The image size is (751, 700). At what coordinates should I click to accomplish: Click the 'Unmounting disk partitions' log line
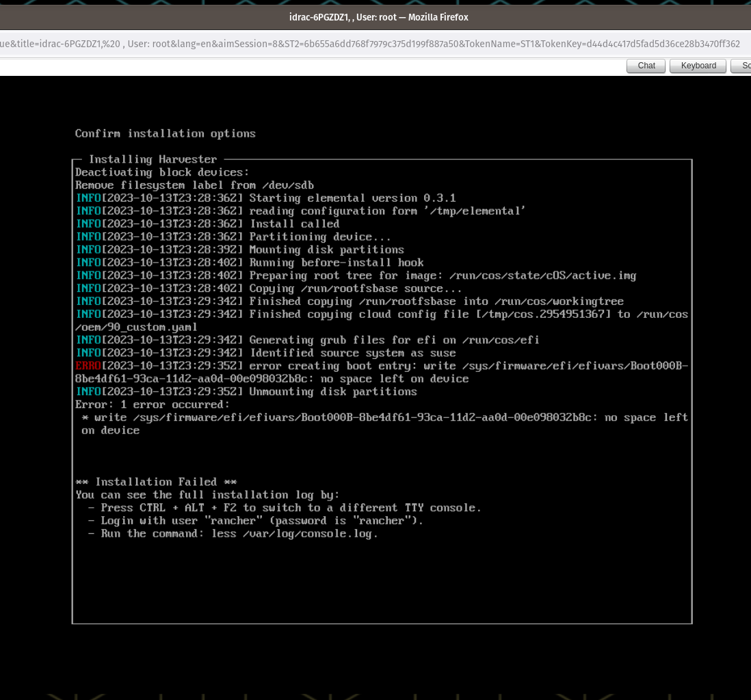click(x=246, y=392)
